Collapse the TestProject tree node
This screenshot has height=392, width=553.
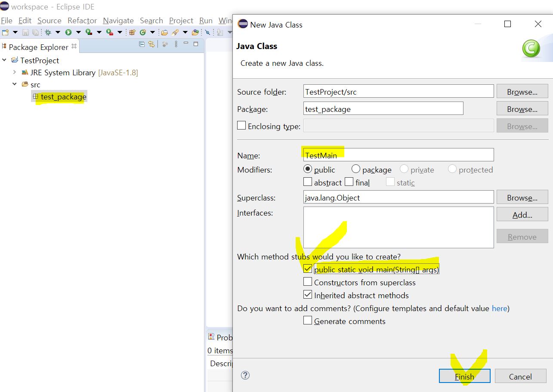click(x=4, y=60)
